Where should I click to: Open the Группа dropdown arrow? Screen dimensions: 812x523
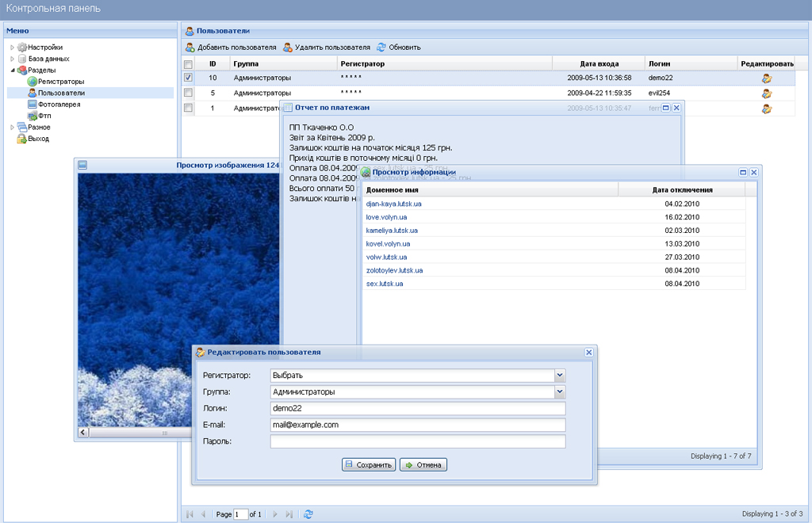(x=560, y=391)
